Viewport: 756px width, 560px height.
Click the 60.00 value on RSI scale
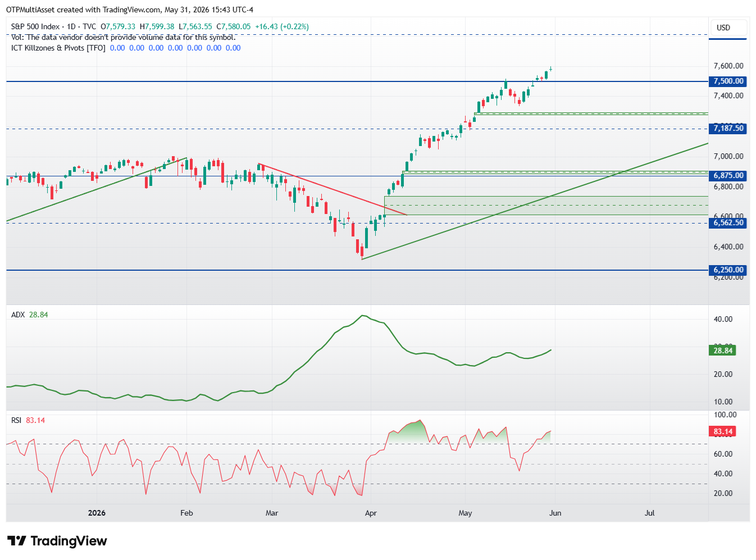point(723,454)
